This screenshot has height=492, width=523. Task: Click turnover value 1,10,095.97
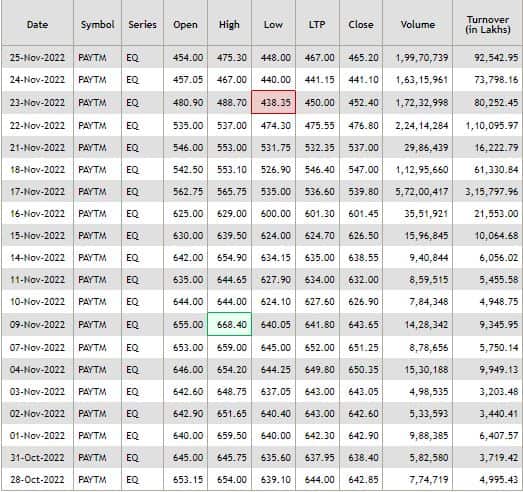492,126
